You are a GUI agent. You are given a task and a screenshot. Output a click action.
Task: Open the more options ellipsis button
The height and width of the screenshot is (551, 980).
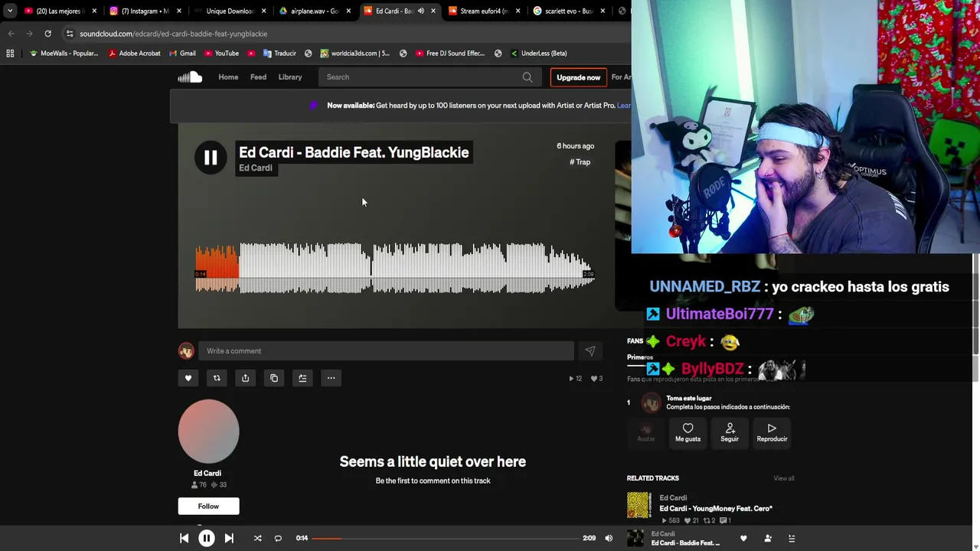click(x=331, y=378)
